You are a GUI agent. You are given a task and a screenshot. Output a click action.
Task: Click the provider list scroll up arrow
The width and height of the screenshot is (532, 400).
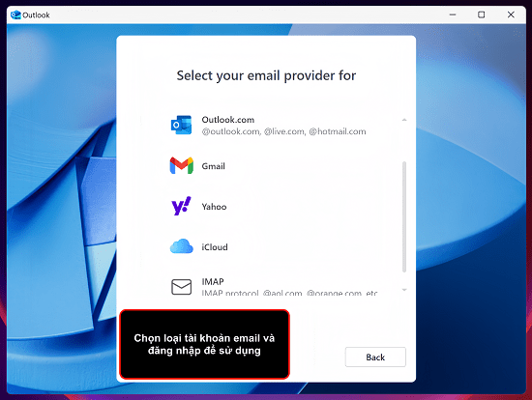click(404, 120)
